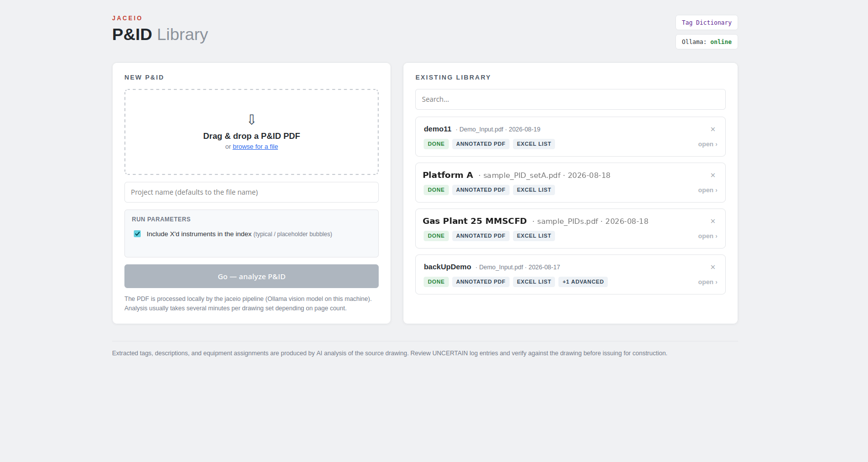Open the backUpDemo project
The height and width of the screenshot is (462, 868).
coord(708,282)
